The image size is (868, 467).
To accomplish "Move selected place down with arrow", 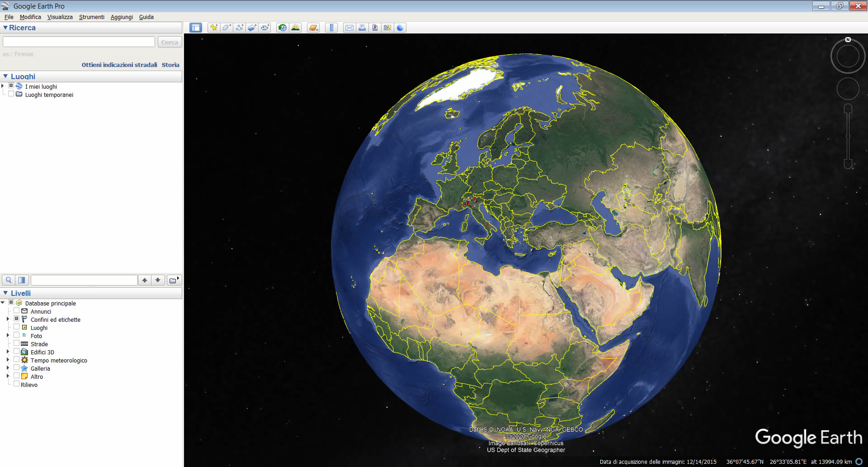I will coord(158,280).
